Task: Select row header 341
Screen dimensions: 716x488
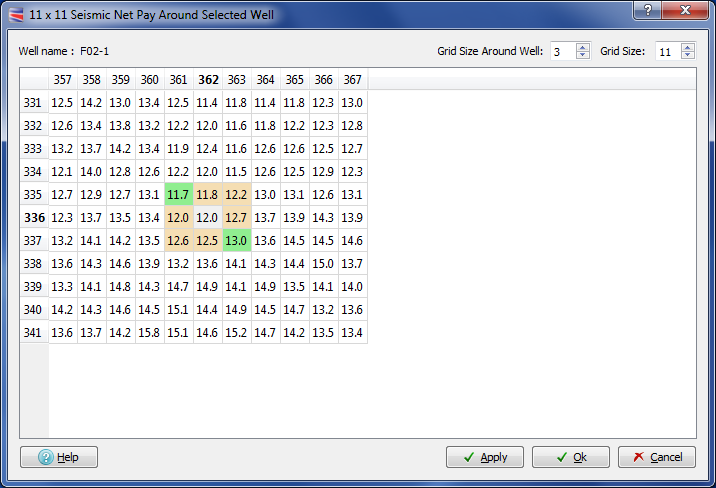Action: [x=34, y=332]
